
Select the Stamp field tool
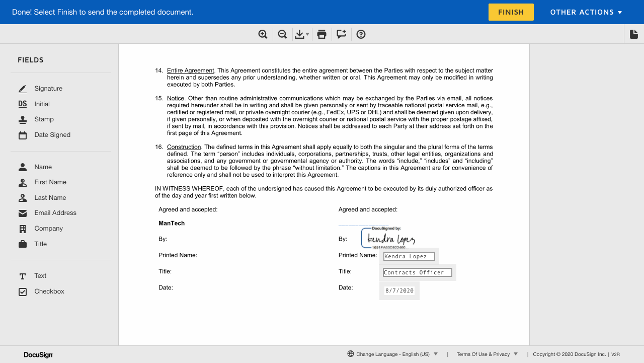(x=44, y=119)
